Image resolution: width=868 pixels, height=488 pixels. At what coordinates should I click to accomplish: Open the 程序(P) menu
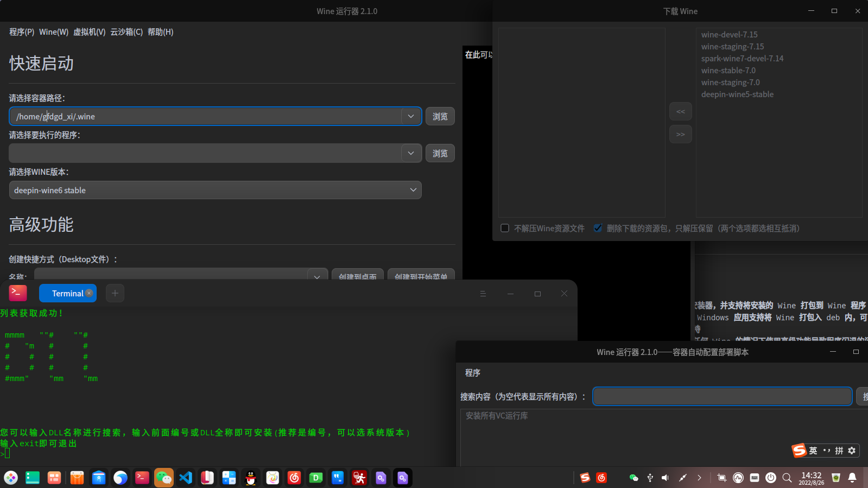[x=22, y=32]
